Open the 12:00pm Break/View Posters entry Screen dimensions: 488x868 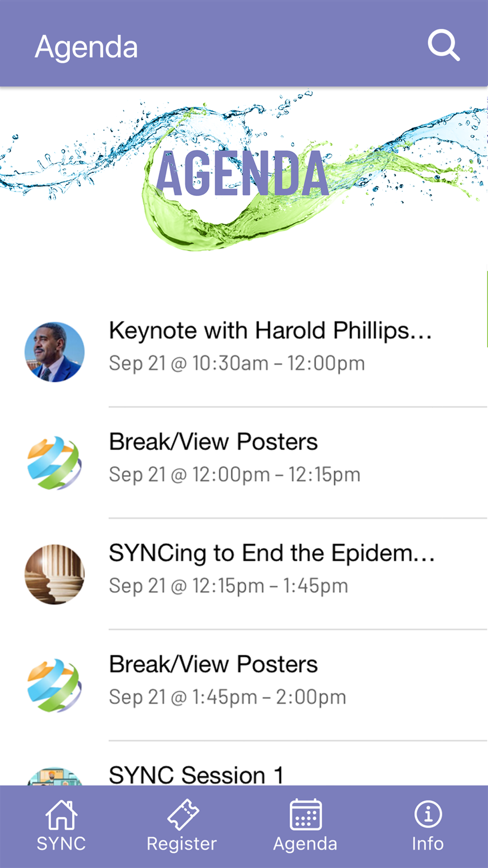(244, 463)
